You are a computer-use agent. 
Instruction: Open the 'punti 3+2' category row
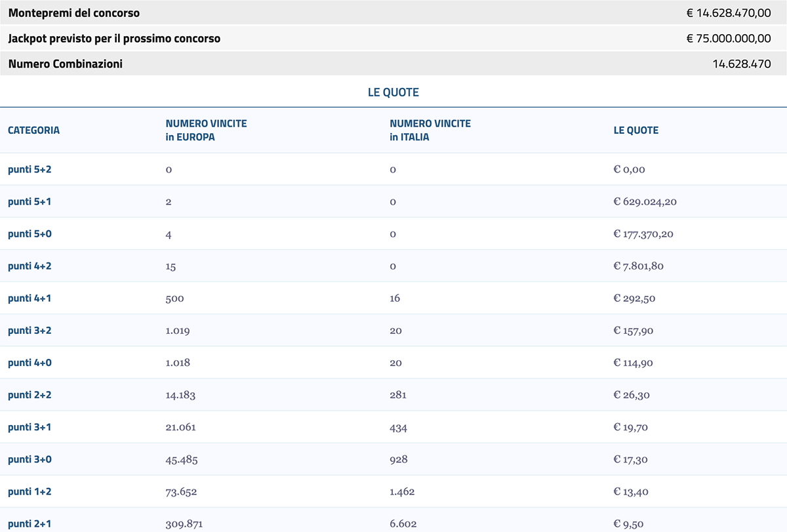(30, 331)
